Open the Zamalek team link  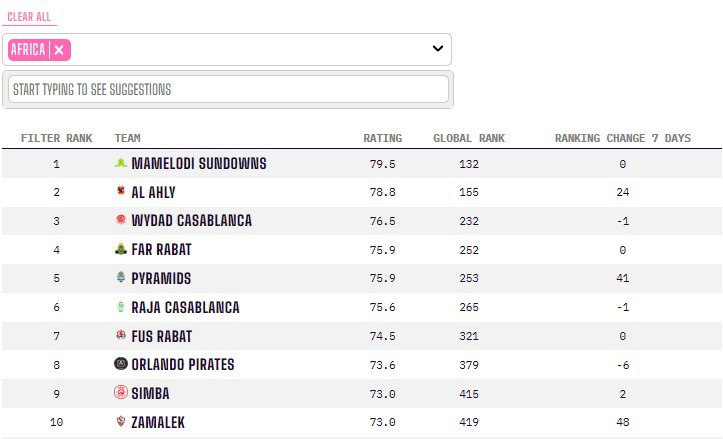coord(158,422)
